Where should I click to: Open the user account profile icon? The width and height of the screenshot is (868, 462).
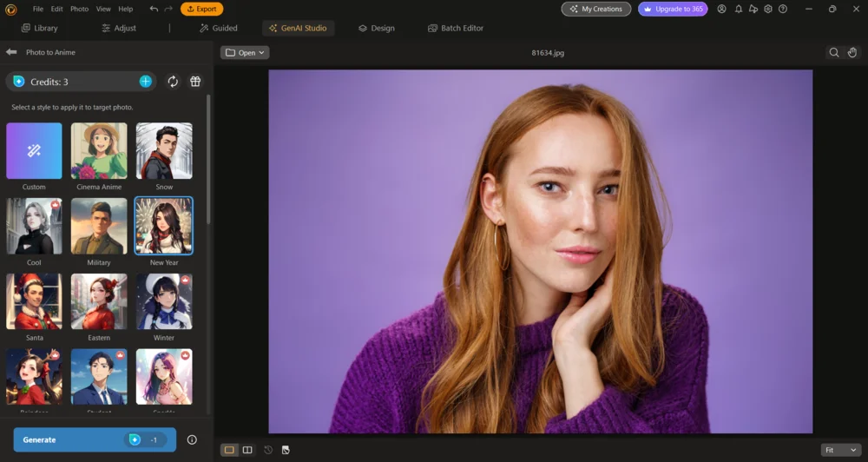coord(722,9)
